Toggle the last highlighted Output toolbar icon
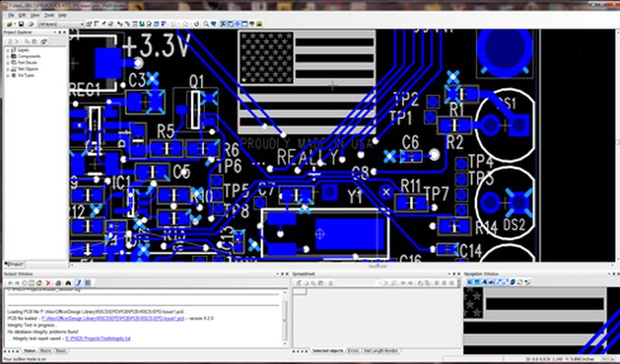Viewport: 620px width, 364px height. point(88,283)
